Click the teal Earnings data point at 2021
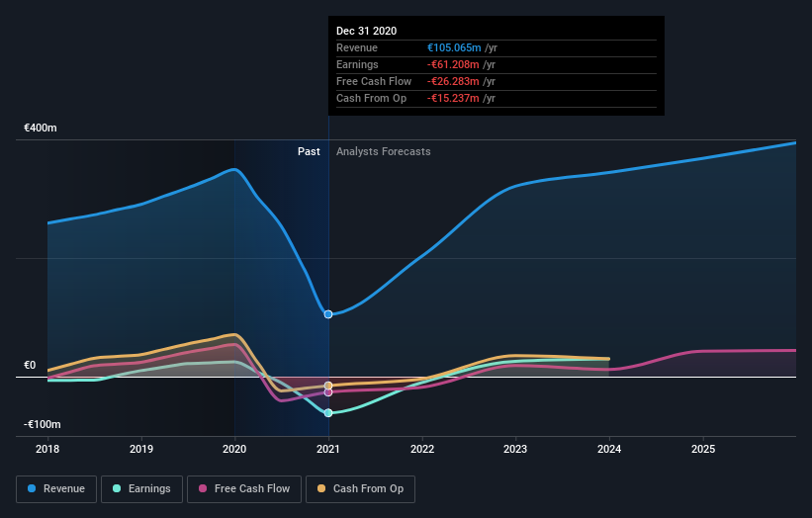Viewport: 812px width, 518px height. [328, 413]
